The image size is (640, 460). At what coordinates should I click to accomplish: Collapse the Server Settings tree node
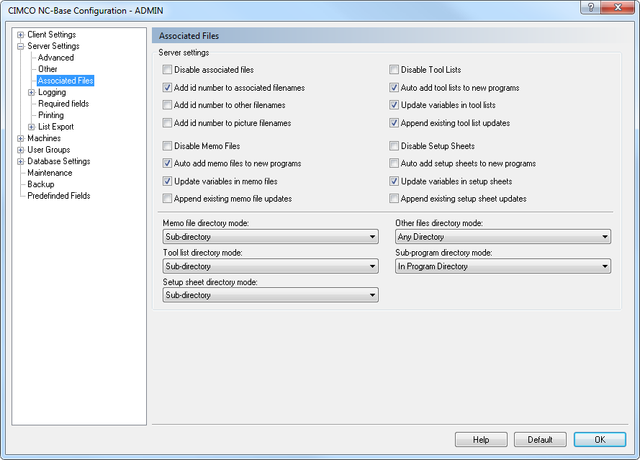coord(20,46)
